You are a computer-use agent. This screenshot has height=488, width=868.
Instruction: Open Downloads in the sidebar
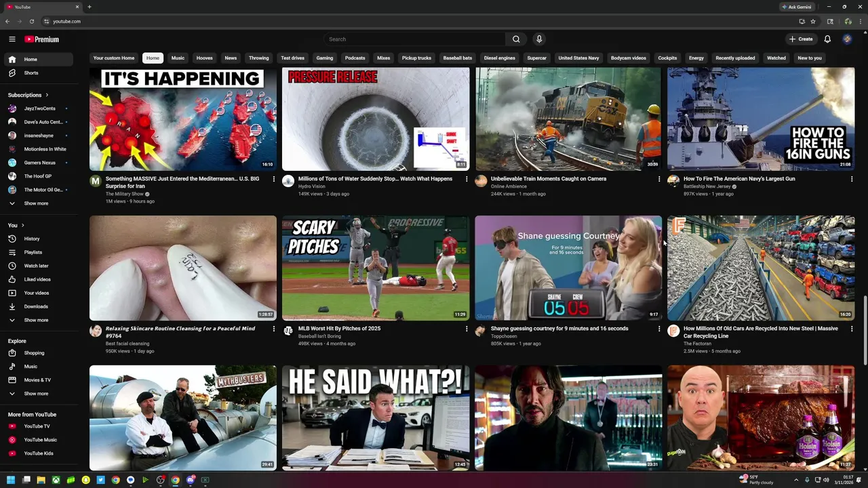[38, 306]
